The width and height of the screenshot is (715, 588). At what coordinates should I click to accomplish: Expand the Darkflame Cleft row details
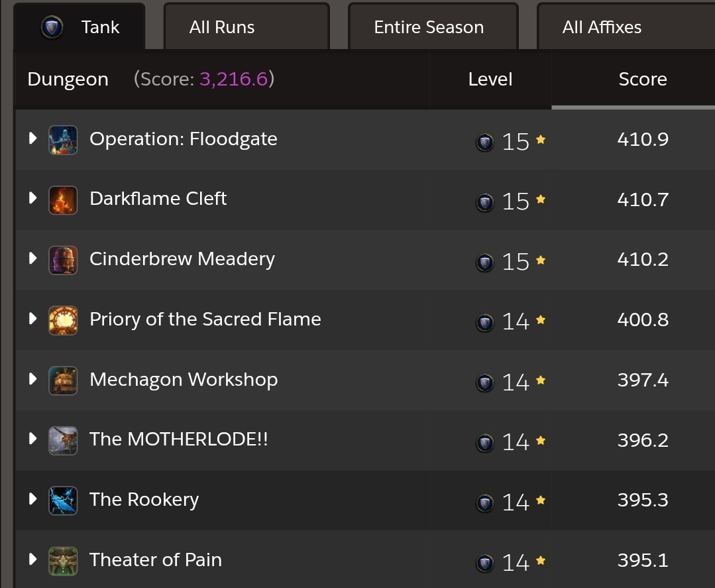coord(32,198)
